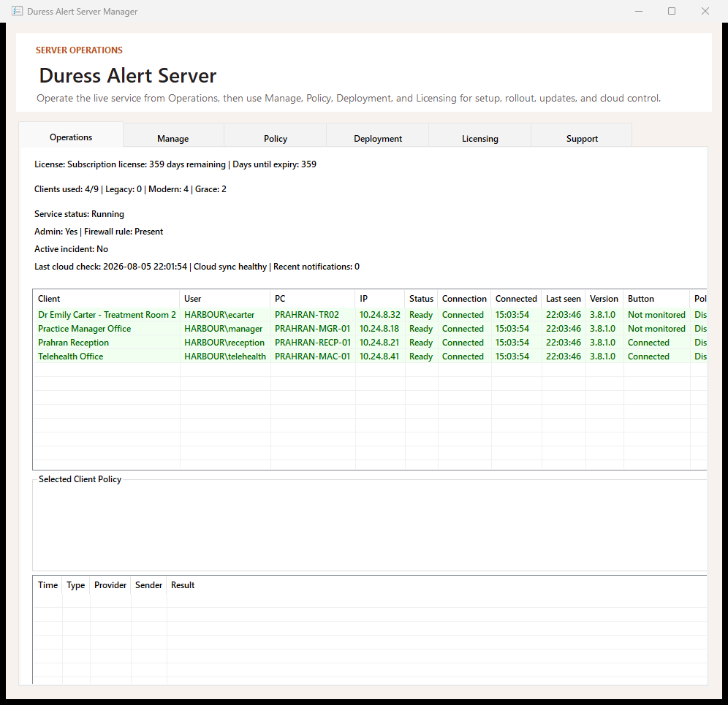Click IP address 10.24.8.41
The width and height of the screenshot is (728, 705).
pos(379,357)
